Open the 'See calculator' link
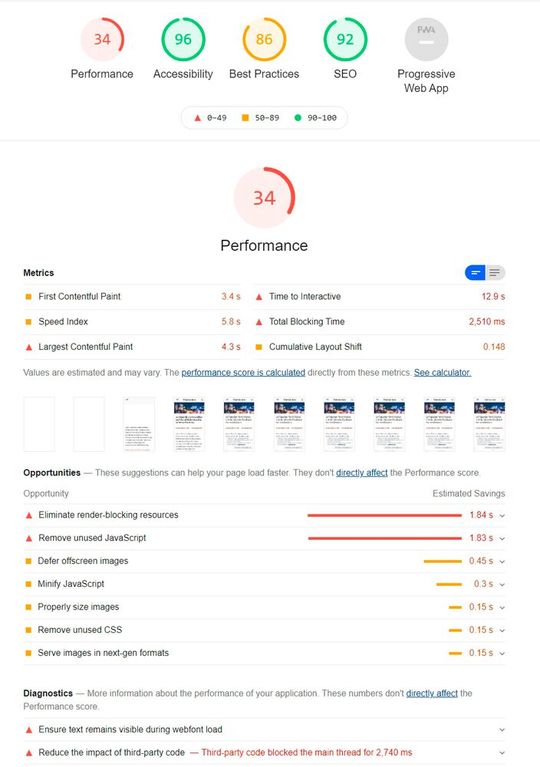Image resolution: width=540 pixels, height=767 pixels. [442, 372]
